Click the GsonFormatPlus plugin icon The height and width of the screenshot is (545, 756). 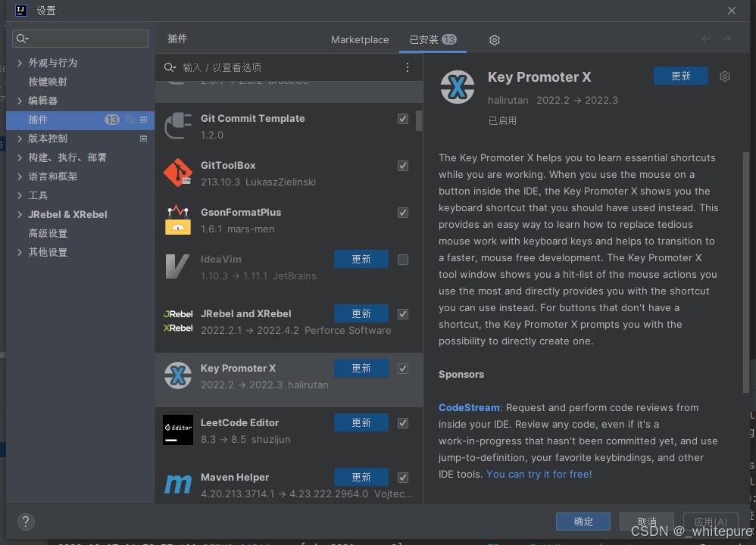tap(178, 220)
